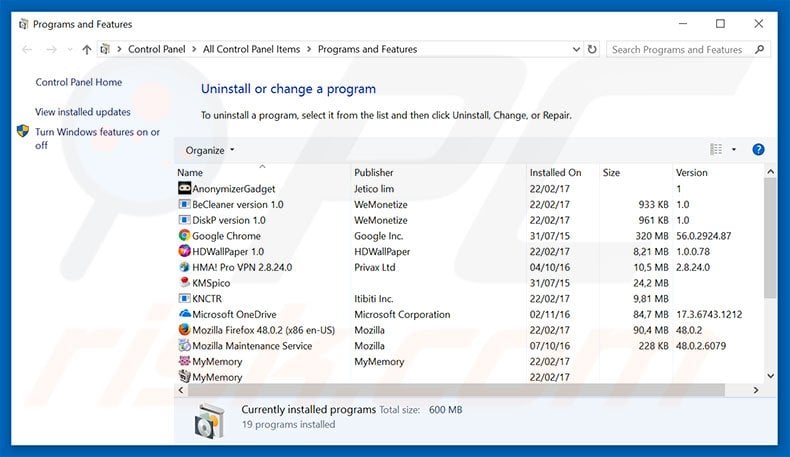Click the Google Chrome program icon
Viewport: 790px width, 457px height.
[x=184, y=236]
